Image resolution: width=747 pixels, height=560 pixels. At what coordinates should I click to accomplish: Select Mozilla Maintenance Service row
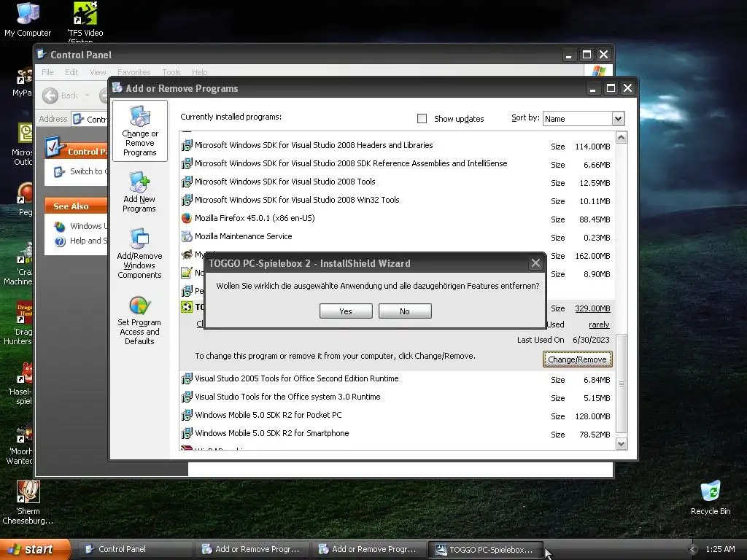[x=397, y=236]
